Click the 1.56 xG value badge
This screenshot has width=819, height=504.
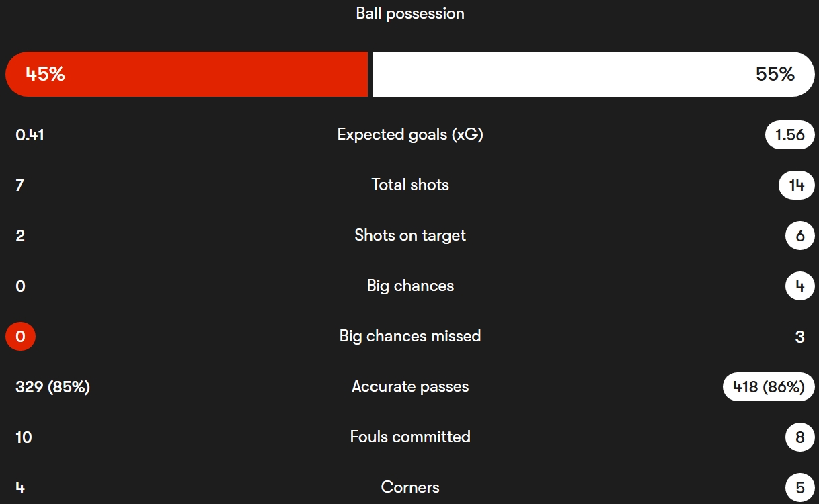click(789, 135)
